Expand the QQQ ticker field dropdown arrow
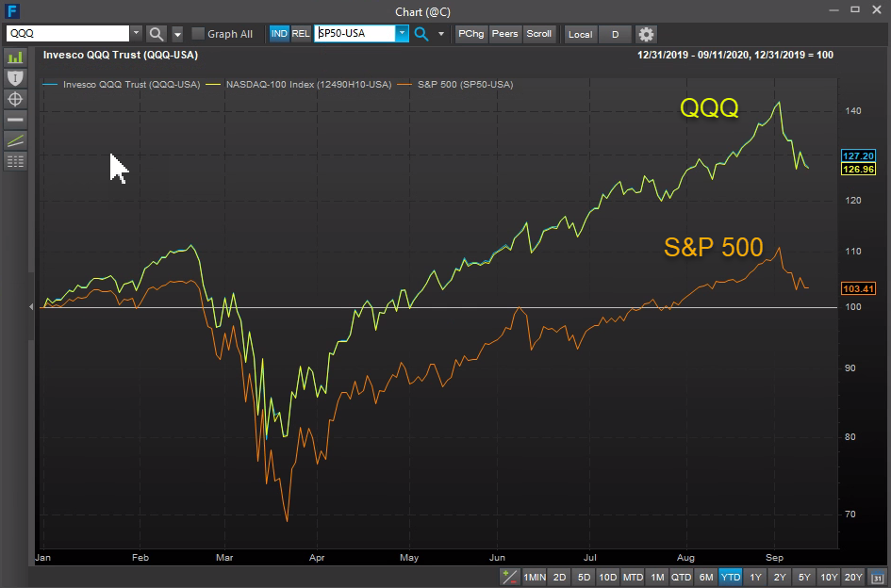Image resolution: width=891 pixels, height=588 pixels. 137,34
